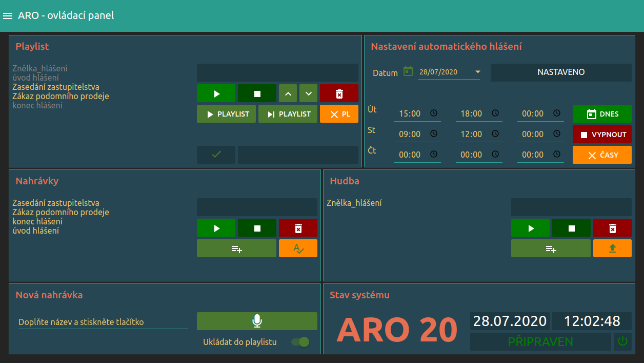Click the orange PL clear button
This screenshot has width=644, height=363.
[339, 114]
